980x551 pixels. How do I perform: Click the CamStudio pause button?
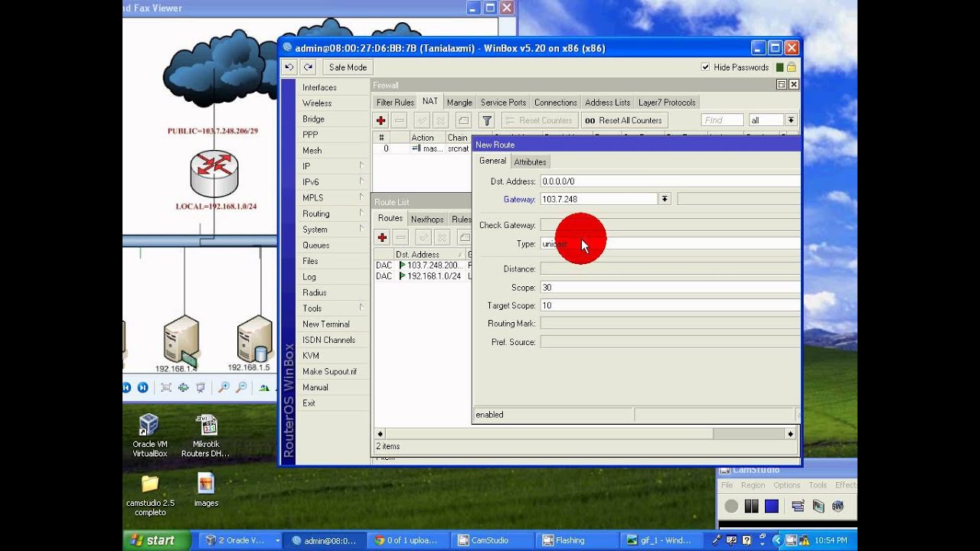(751, 506)
